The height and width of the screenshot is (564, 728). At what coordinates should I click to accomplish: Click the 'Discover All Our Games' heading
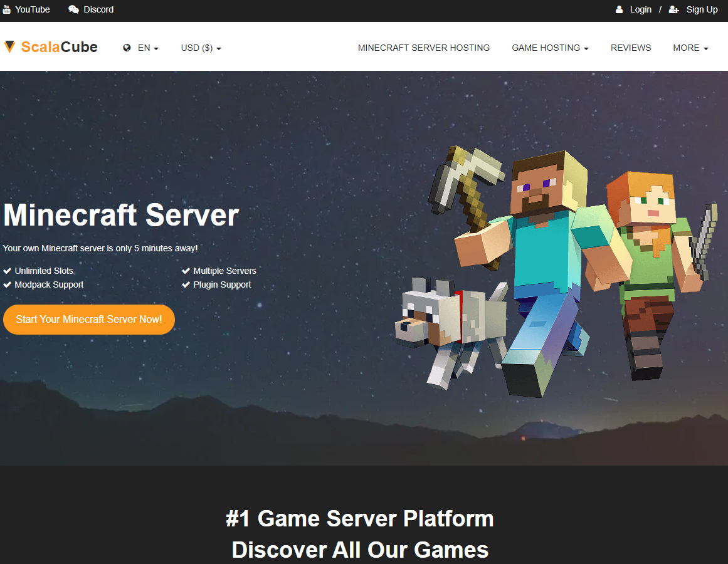pyautogui.click(x=360, y=550)
